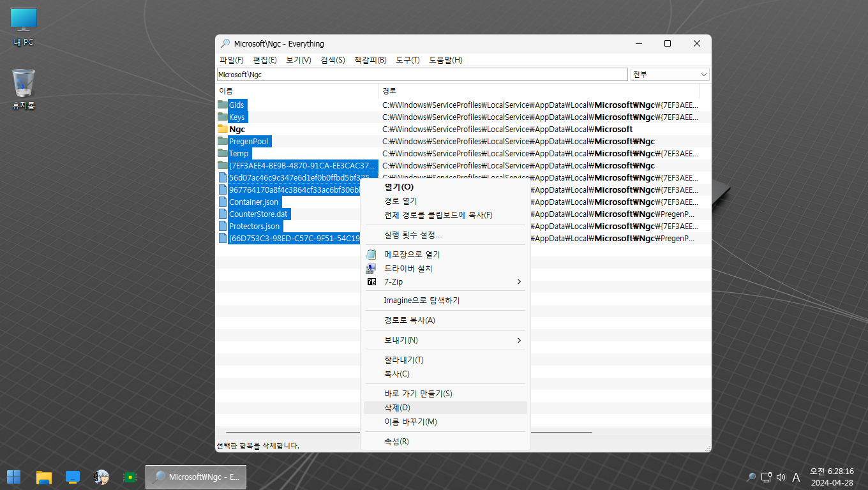Choose 바로 가기 만들기(S) entry
868x490 pixels.
tap(445, 394)
